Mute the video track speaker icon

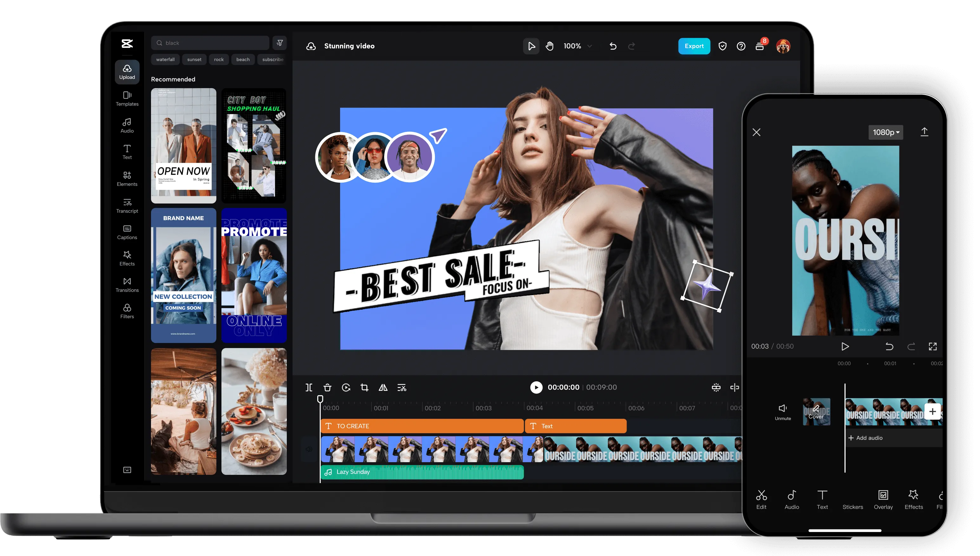tap(309, 449)
